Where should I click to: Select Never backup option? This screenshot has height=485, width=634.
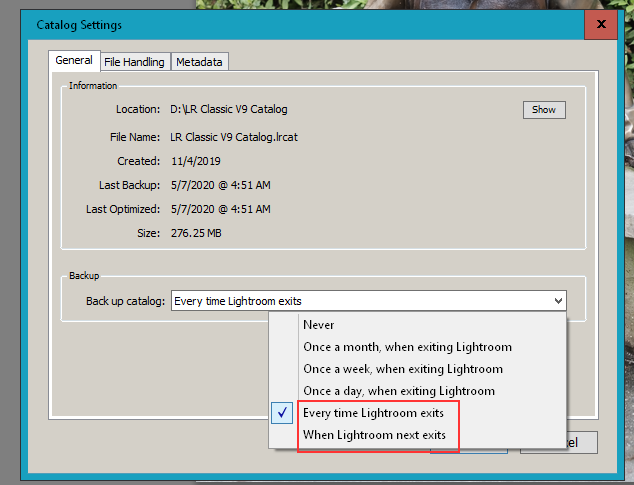[418, 325]
